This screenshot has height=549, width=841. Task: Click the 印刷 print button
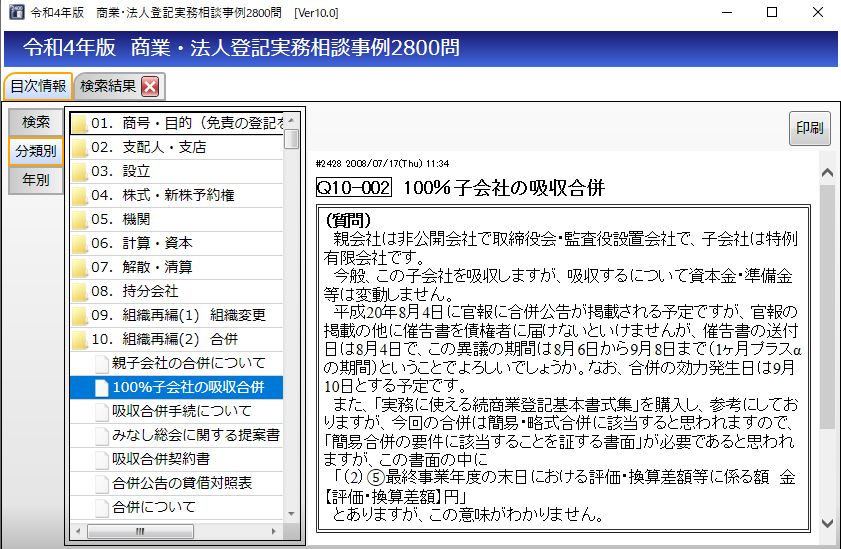[809, 128]
